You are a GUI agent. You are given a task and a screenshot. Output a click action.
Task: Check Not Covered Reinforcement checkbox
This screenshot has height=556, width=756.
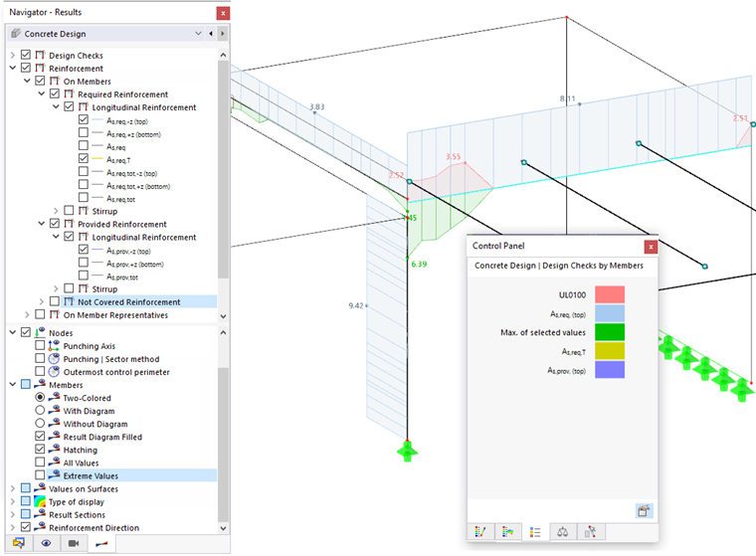pos(55,301)
